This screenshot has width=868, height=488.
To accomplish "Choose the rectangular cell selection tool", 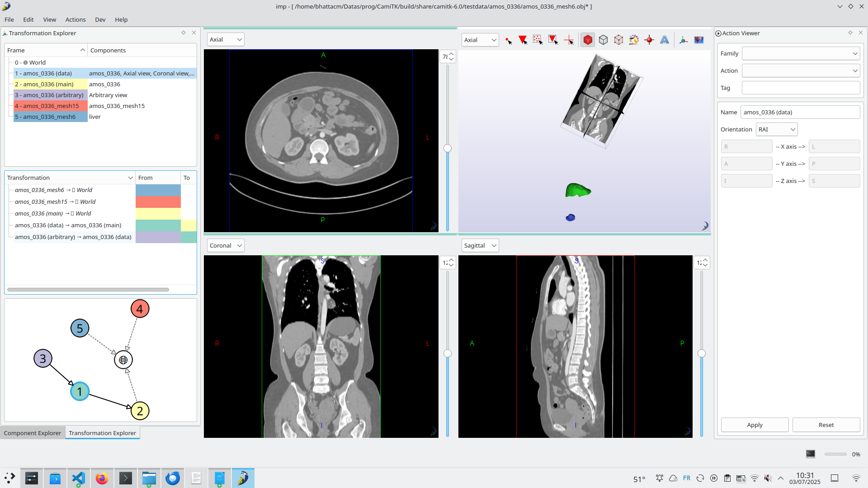I will [553, 40].
